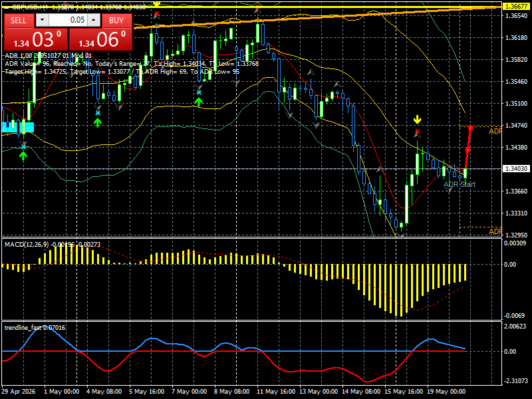532x399 pixels.
Task: Click the -0.0069 MACD scale value
Action: 515,315
